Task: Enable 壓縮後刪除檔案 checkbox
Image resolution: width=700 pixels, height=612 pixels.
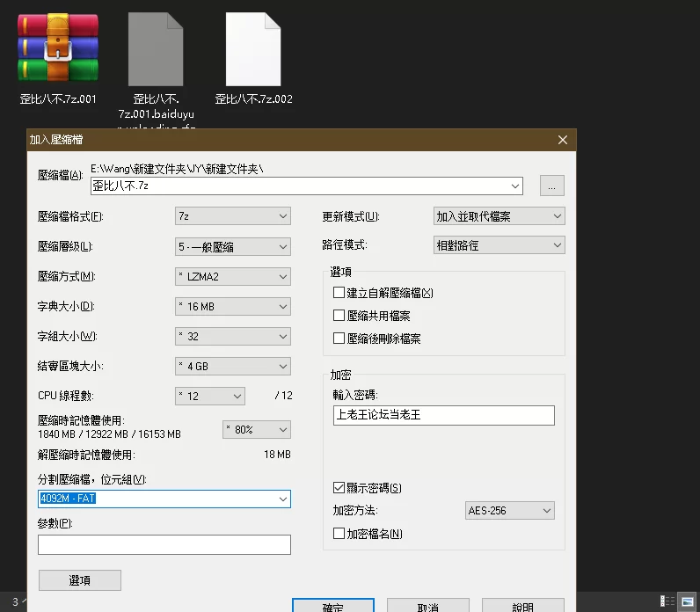Action: click(339, 339)
